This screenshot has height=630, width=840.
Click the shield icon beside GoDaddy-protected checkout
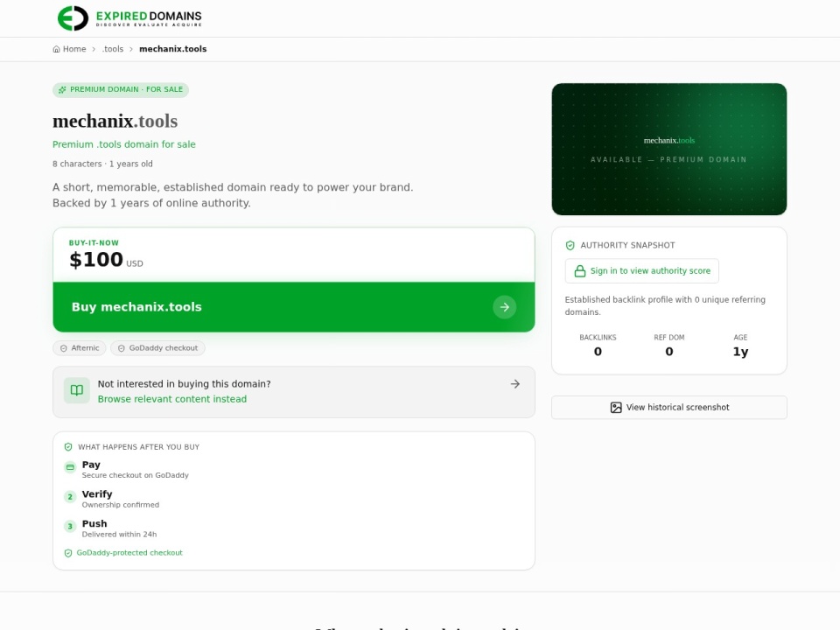[x=68, y=553]
